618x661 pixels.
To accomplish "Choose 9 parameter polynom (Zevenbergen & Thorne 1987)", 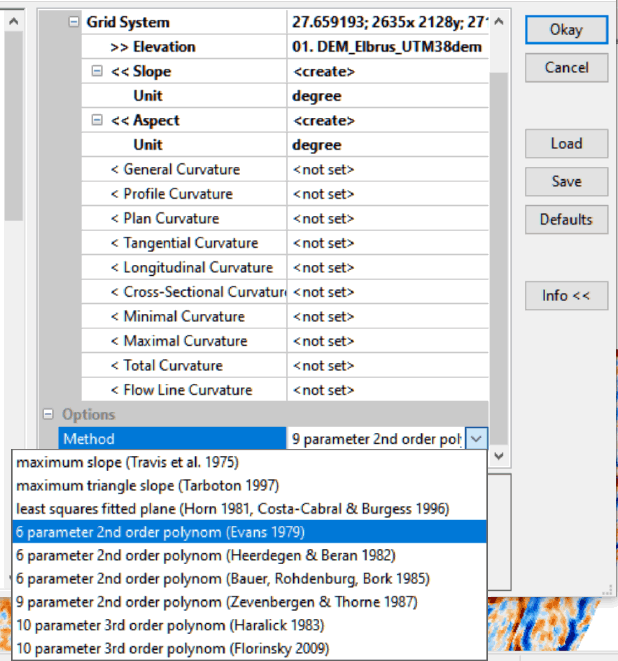I will click(x=217, y=602).
